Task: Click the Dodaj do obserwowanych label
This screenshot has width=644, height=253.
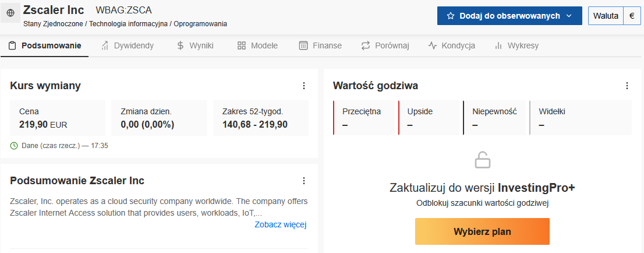Action: [509, 16]
